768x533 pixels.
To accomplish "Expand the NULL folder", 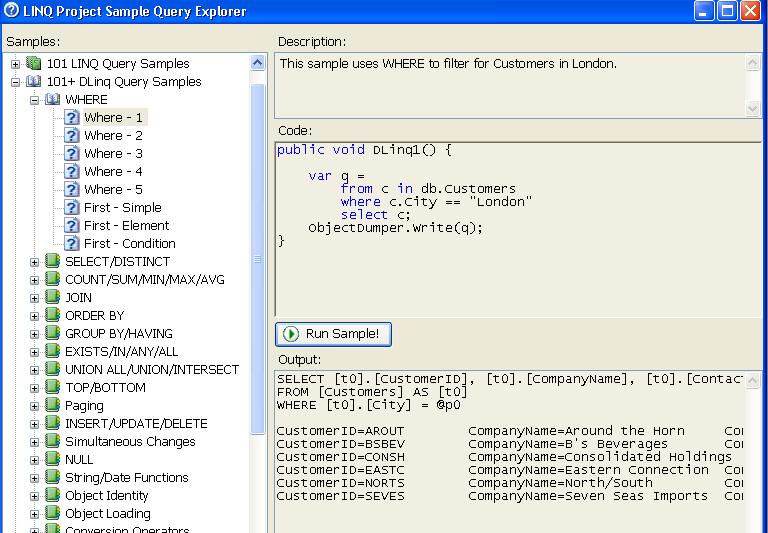I will pos(34,460).
